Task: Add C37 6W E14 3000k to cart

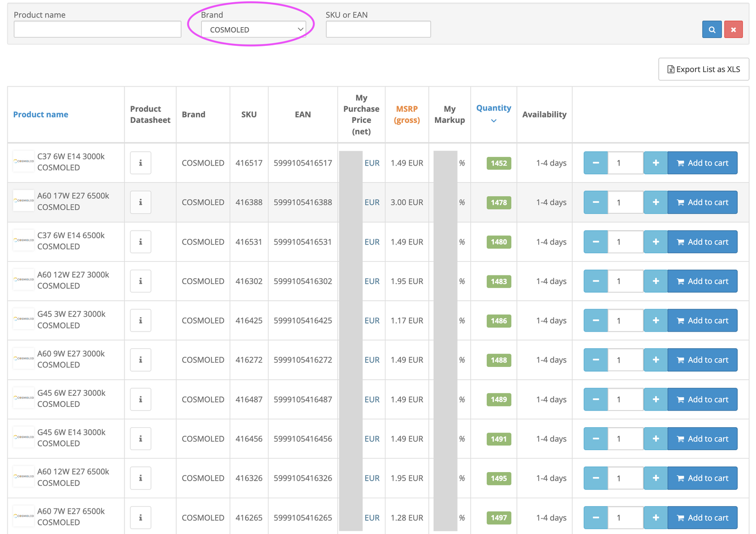Action: click(x=702, y=163)
